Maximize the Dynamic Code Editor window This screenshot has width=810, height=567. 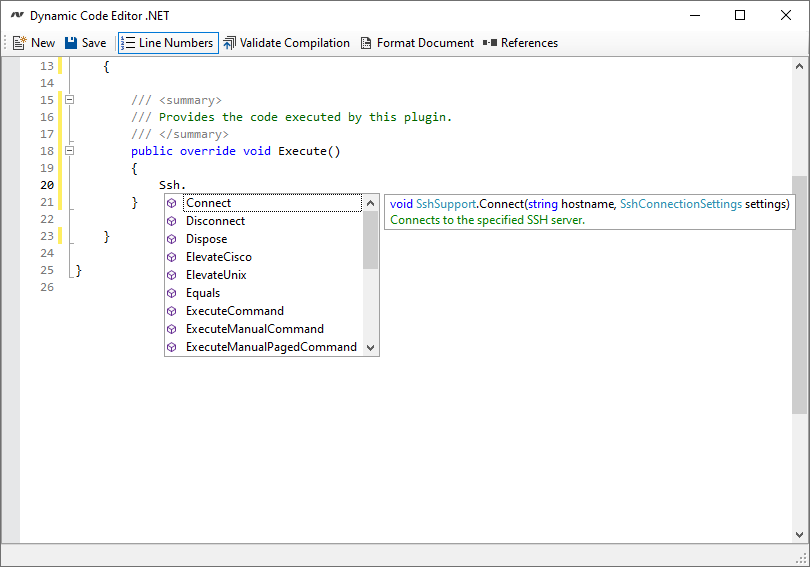pos(740,15)
